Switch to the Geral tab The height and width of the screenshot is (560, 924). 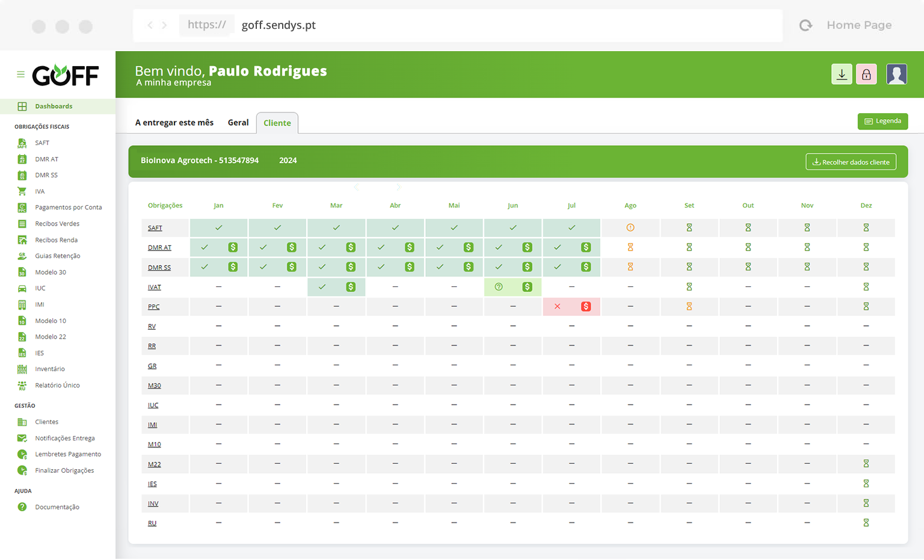tap(238, 123)
